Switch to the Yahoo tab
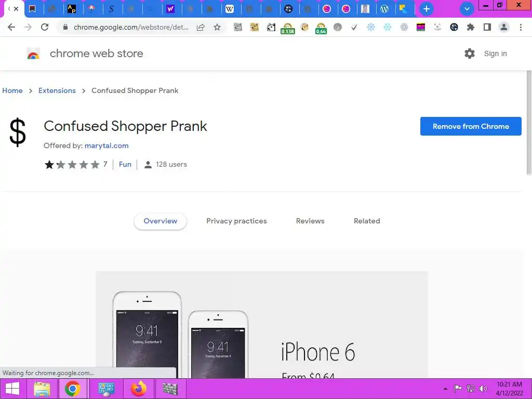532x399 pixels. click(170, 9)
